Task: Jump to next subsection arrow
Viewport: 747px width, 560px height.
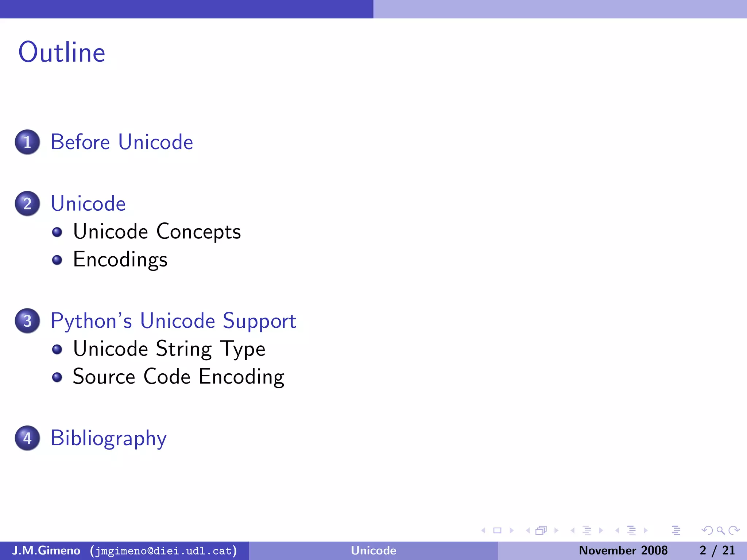Action: click(601, 530)
